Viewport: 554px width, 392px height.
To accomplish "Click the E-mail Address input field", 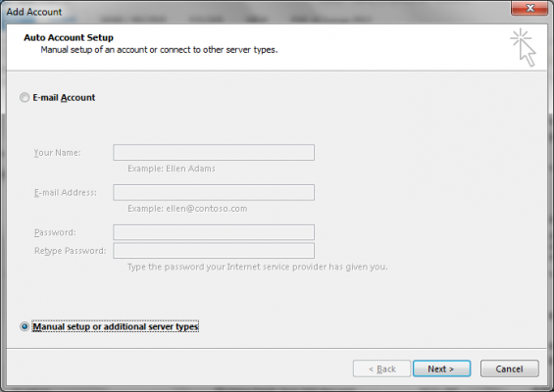I will 214,192.
